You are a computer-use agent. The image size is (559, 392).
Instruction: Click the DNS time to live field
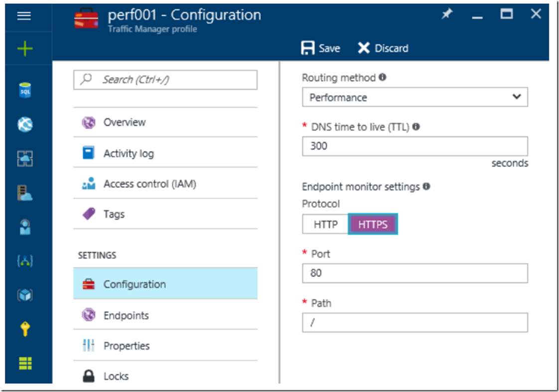click(415, 146)
